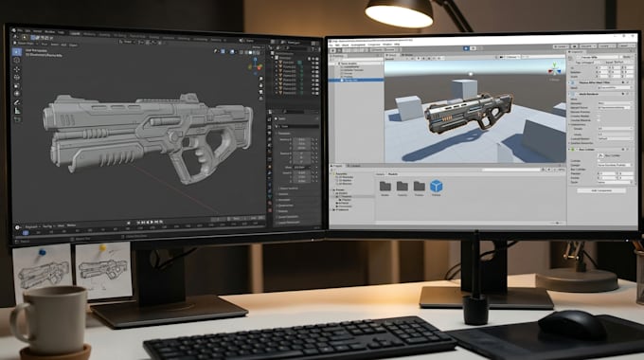
Task: Click the blue current frame marker in Blender timeline
Action: point(26,233)
